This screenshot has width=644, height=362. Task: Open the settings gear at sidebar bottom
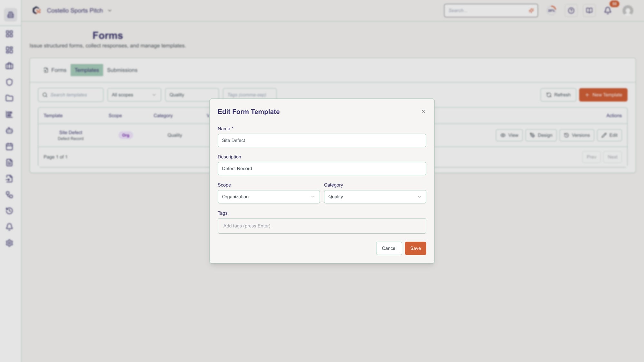pyautogui.click(x=9, y=243)
